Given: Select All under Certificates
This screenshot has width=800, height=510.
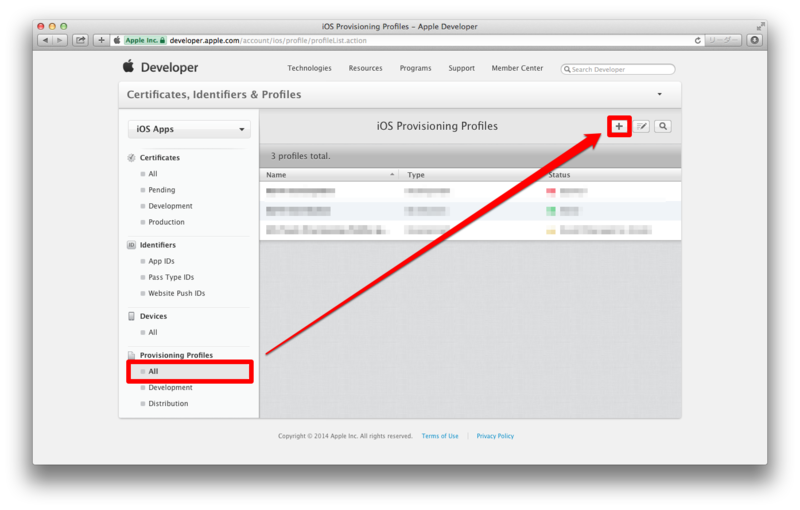Looking at the screenshot, I should (x=153, y=174).
